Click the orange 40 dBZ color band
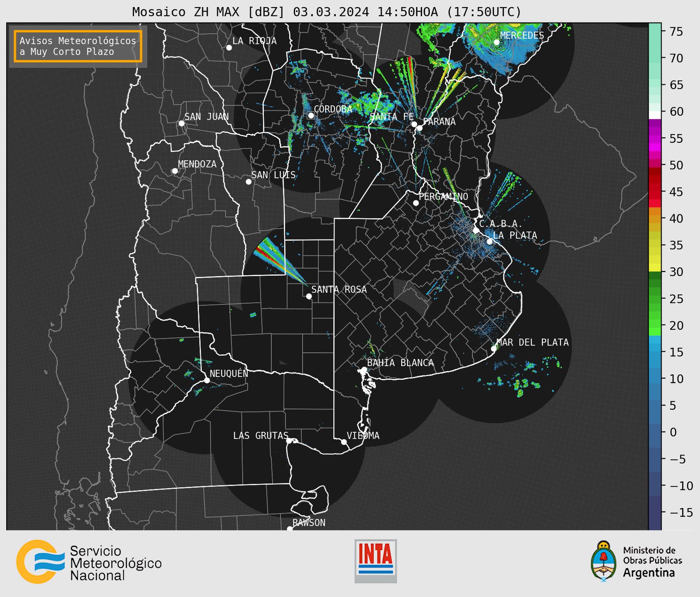700x597 pixels. 655,219
